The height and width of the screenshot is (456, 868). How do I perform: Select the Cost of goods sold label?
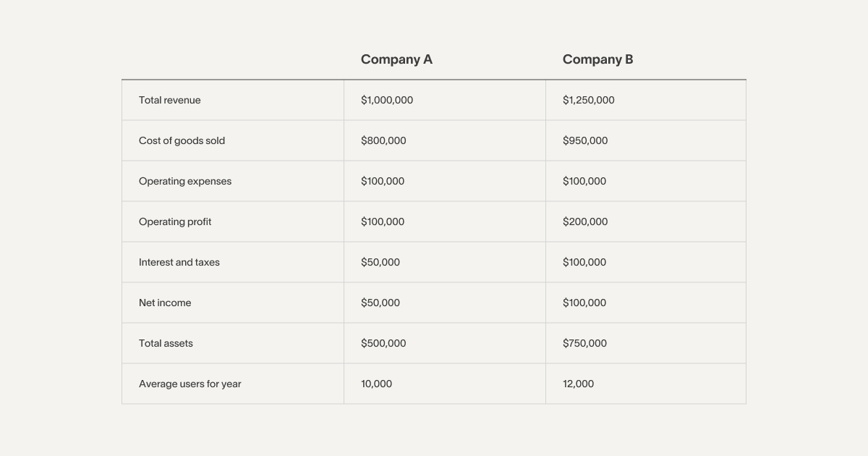click(x=182, y=140)
